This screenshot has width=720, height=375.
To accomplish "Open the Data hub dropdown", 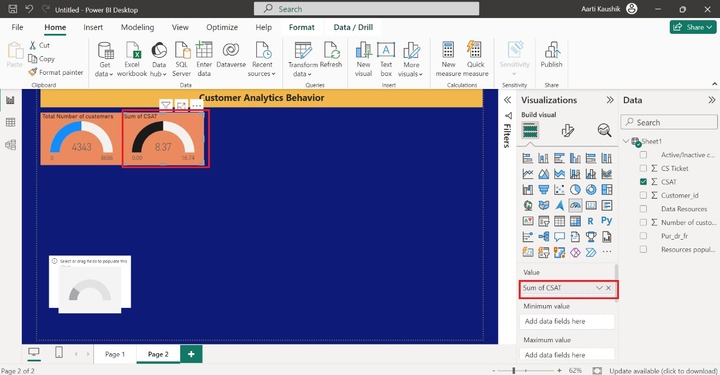I will (158, 60).
